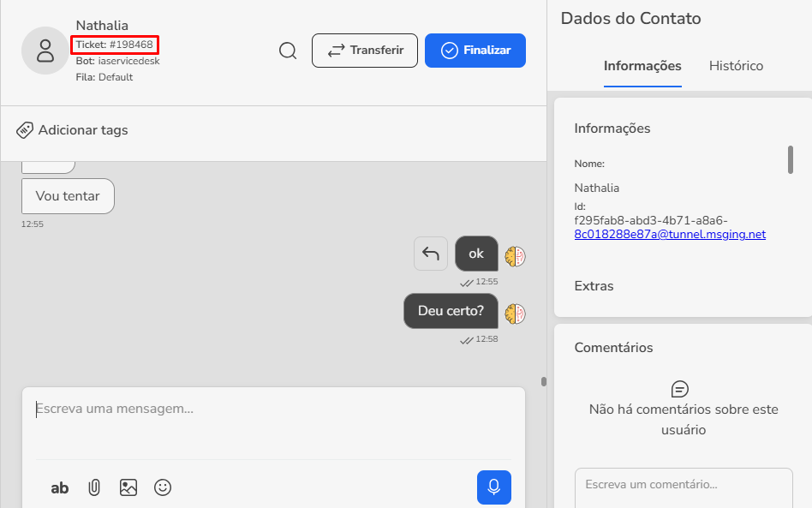The width and height of the screenshot is (812, 508).
Task: Open the image upload icon
Action: click(128, 487)
